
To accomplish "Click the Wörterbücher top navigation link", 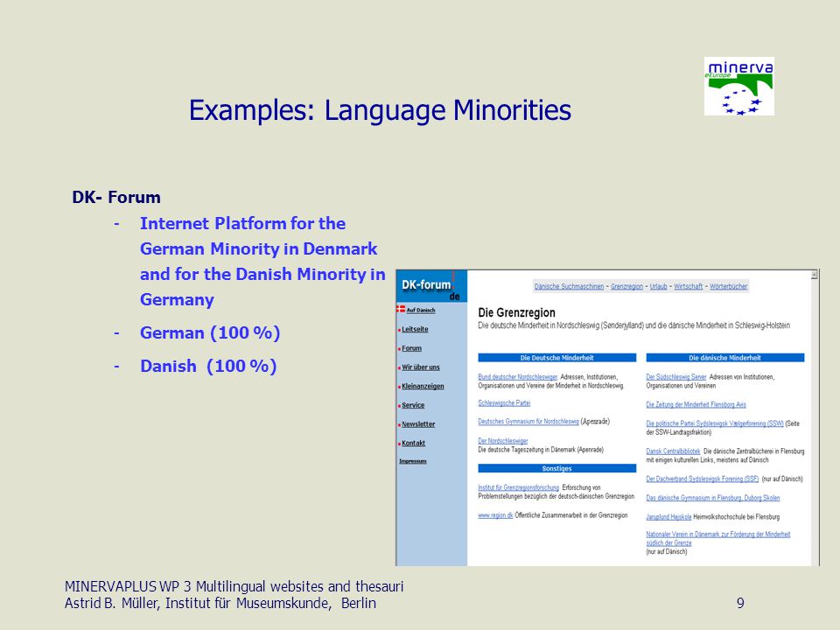I will [x=729, y=287].
